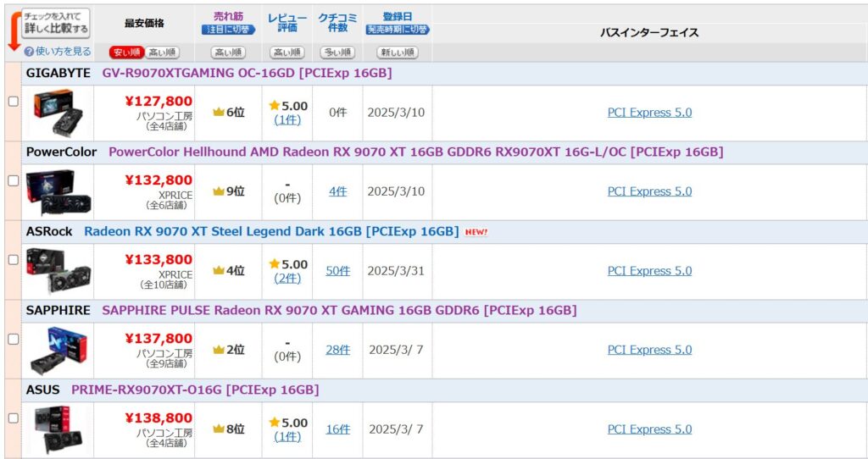Open ASRock 50件 クチコミ link
The image size is (868, 459).
[337, 271]
